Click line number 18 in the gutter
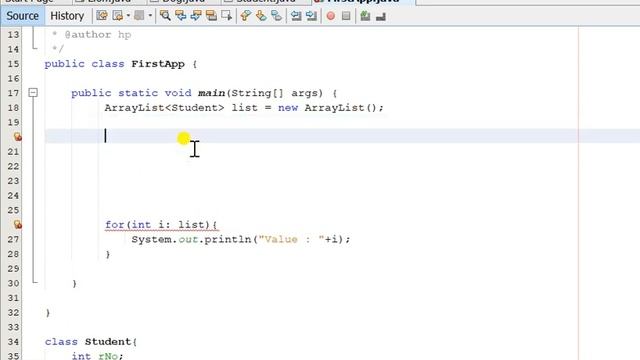 (13, 108)
